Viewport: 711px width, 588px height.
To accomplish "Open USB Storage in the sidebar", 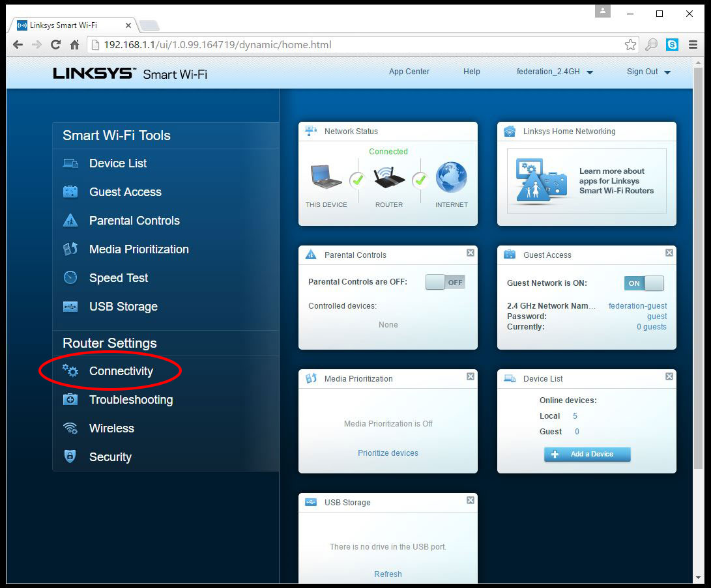I will tap(123, 307).
